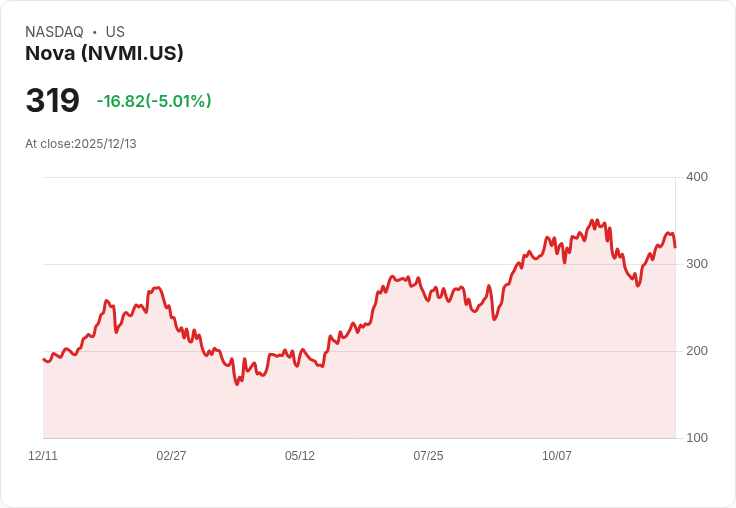
Task: Open the Nova (NVMI.US) stock title
Action: [x=104, y=54]
